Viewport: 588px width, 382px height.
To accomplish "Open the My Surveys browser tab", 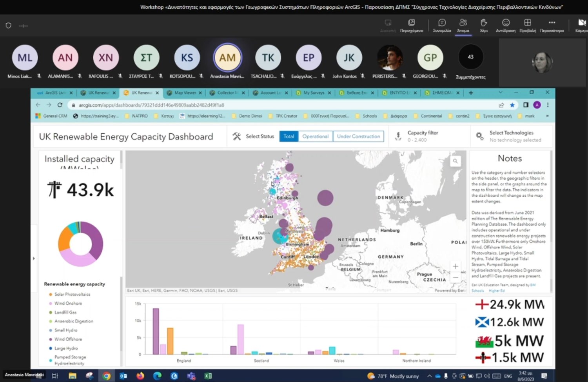I will click(314, 93).
